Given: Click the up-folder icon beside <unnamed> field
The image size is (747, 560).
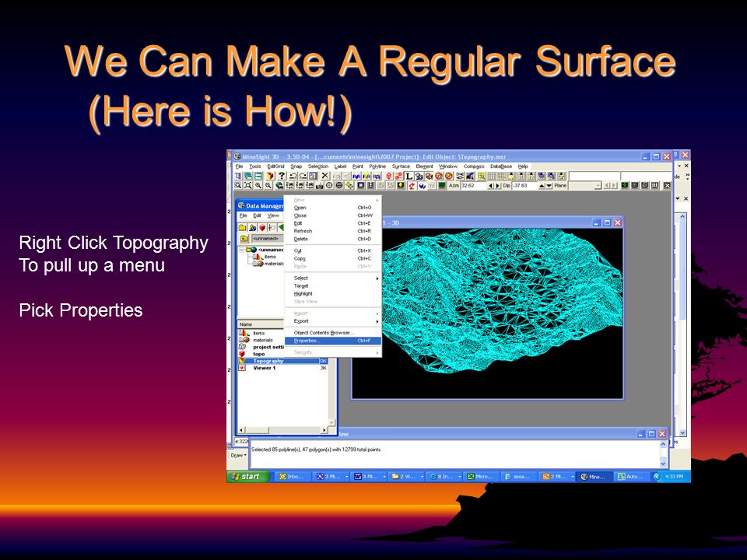Looking at the screenshot, I should 244,239.
